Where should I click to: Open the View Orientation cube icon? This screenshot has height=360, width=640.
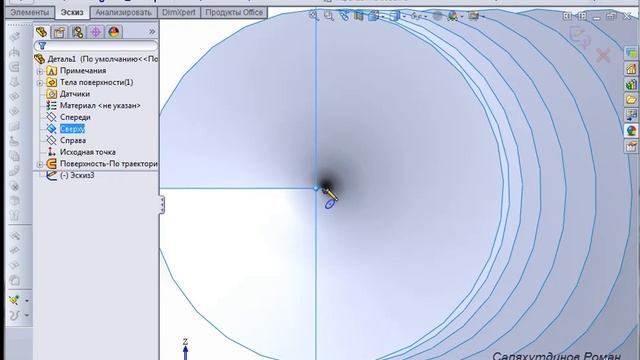373,16
